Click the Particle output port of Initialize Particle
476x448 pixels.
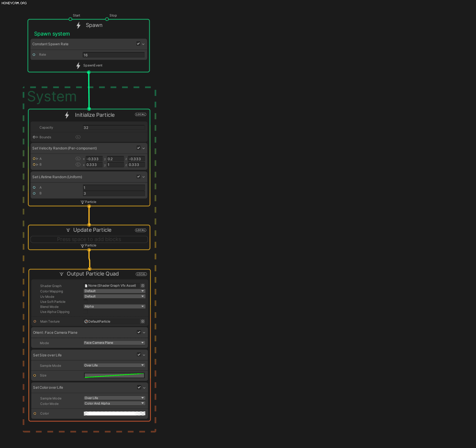(x=89, y=206)
